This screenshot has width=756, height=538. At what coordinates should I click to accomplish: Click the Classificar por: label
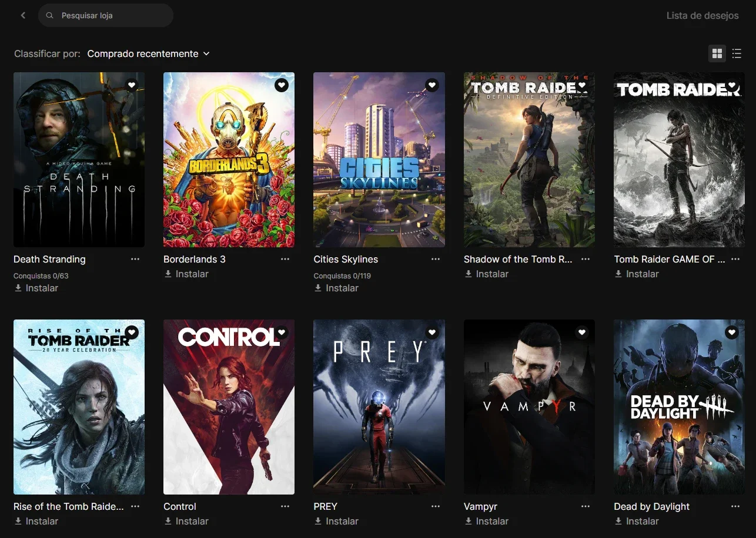pyautogui.click(x=47, y=53)
